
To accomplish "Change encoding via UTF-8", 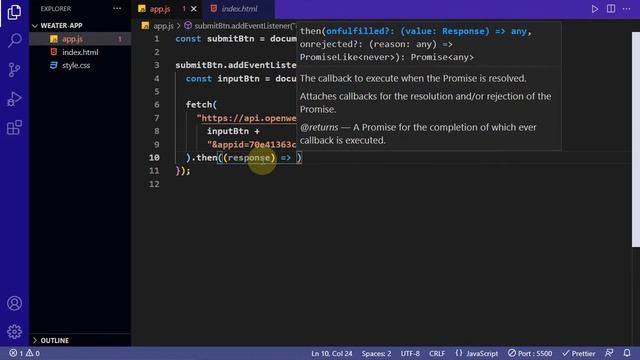I will [x=410, y=353].
